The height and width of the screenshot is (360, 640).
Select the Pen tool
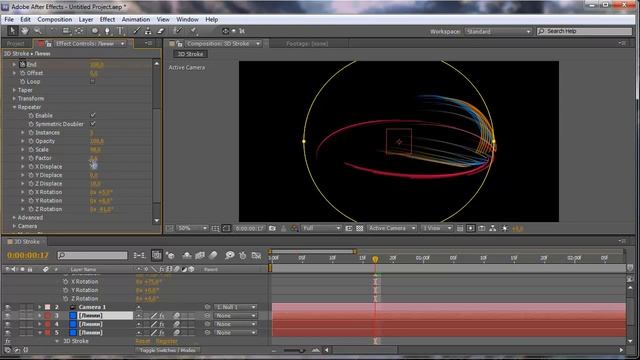point(107,31)
